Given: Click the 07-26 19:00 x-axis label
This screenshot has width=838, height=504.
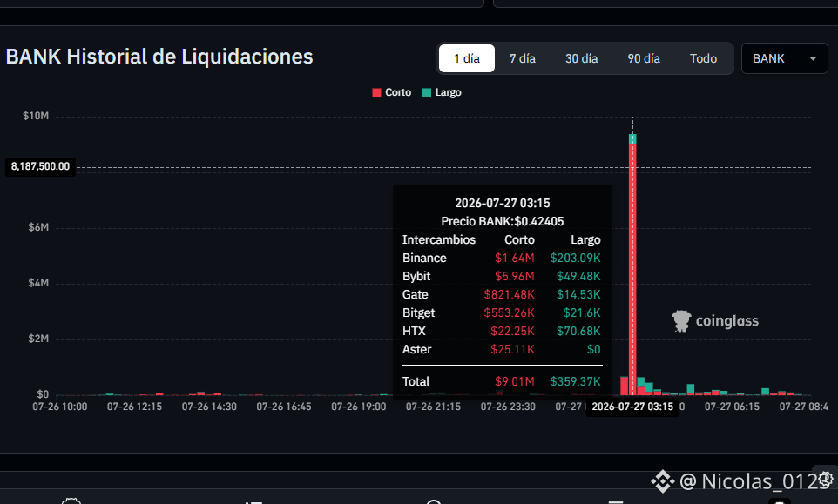Looking at the screenshot, I should [359, 407].
